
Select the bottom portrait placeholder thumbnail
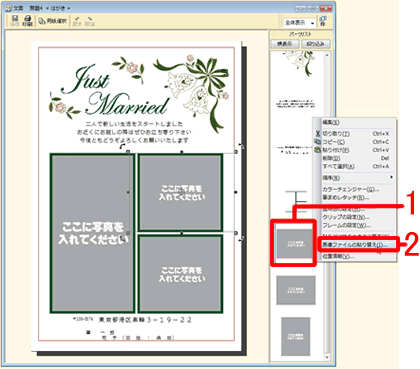(x=295, y=336)
